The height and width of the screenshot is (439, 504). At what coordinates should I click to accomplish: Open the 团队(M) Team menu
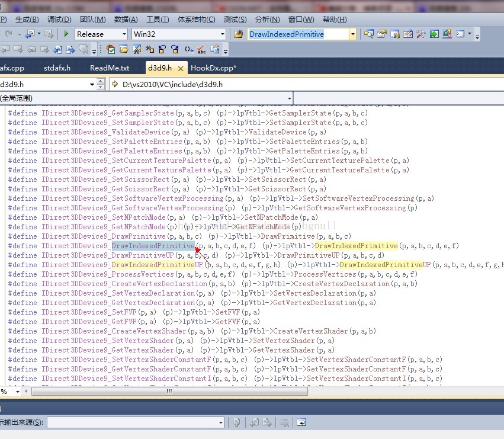(92, 20)
